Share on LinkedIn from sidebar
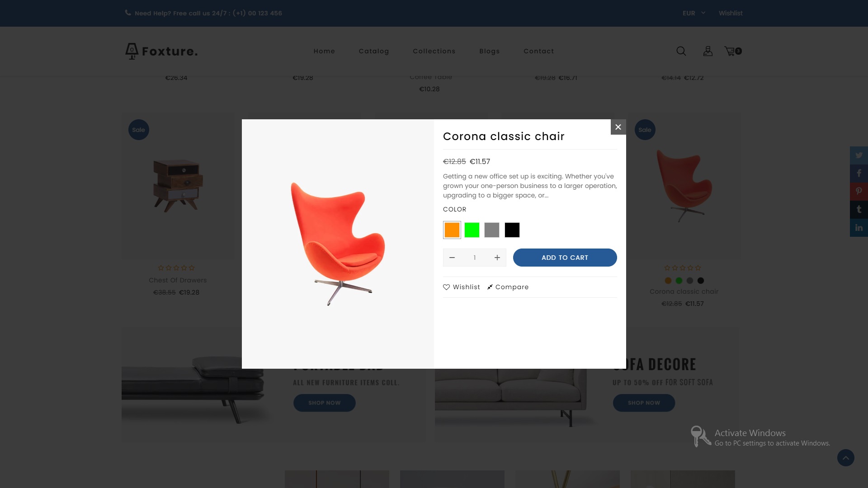The image size is (868, 488). 859,228
